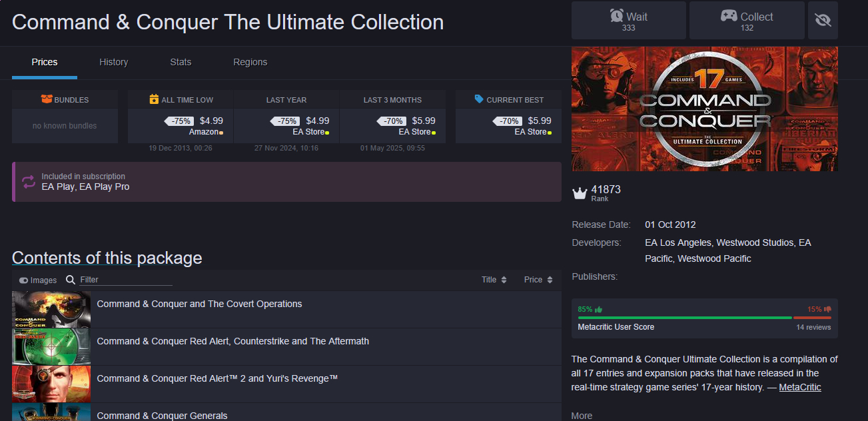Open the History tab

(114, 62)
